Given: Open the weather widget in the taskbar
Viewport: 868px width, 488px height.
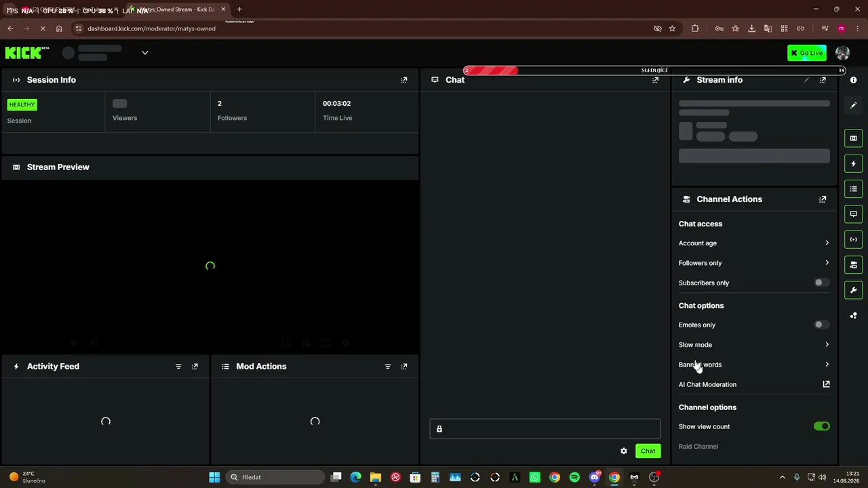Looking at the screenshot, I should point(27,477).
